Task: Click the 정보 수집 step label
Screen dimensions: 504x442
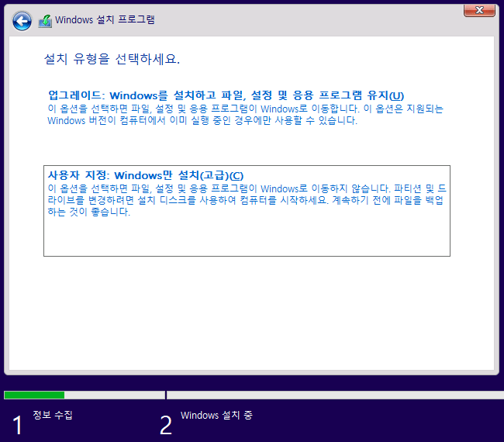Action: 53,415
